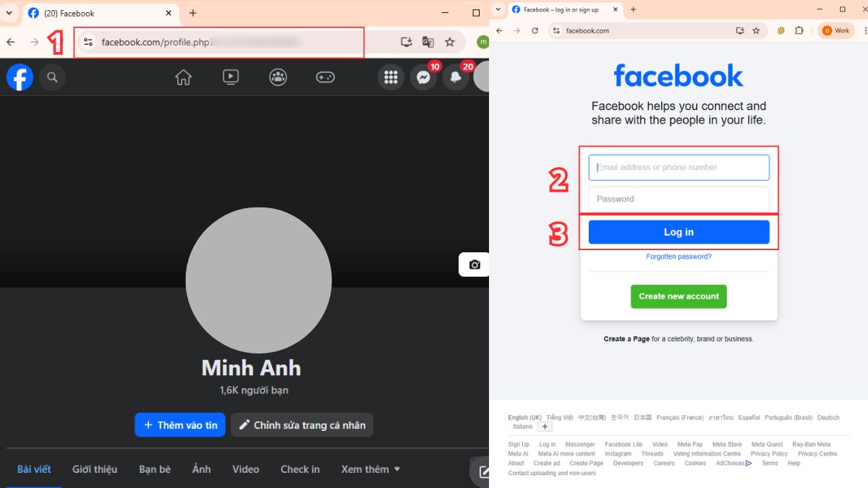Switch language to Tiếng Việt
The width and height of the screenshot is (868, 488).
[x=559, y=417]
